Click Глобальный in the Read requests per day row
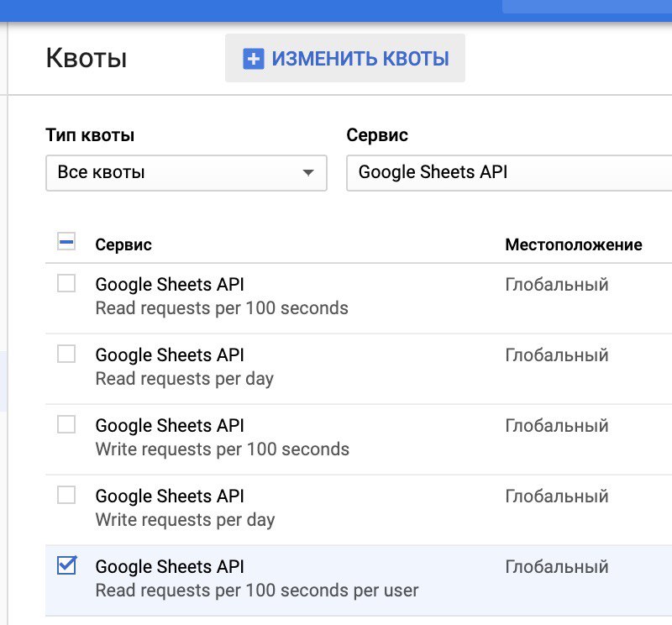Image resolution: width=672 pixels, height=625 pixels. click(x=557, y=355)
